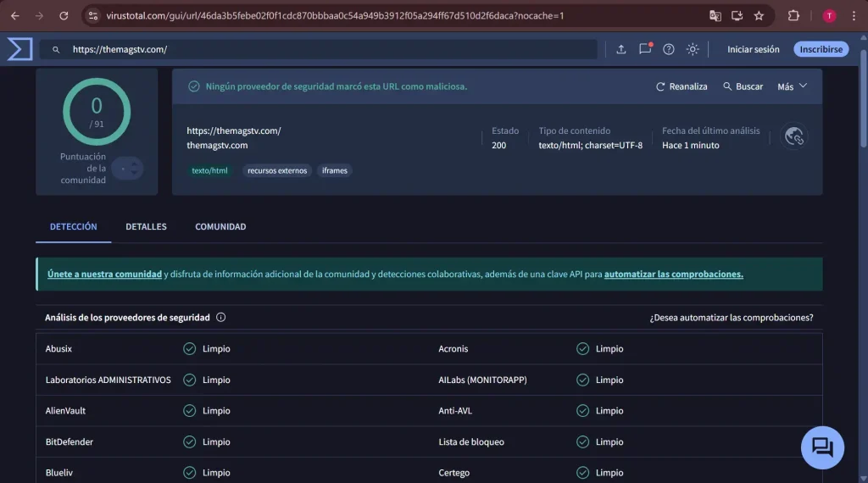The image size is (868, 483).
Task: Switch to the COMUNIDAD tab
Action: point(220,227)
